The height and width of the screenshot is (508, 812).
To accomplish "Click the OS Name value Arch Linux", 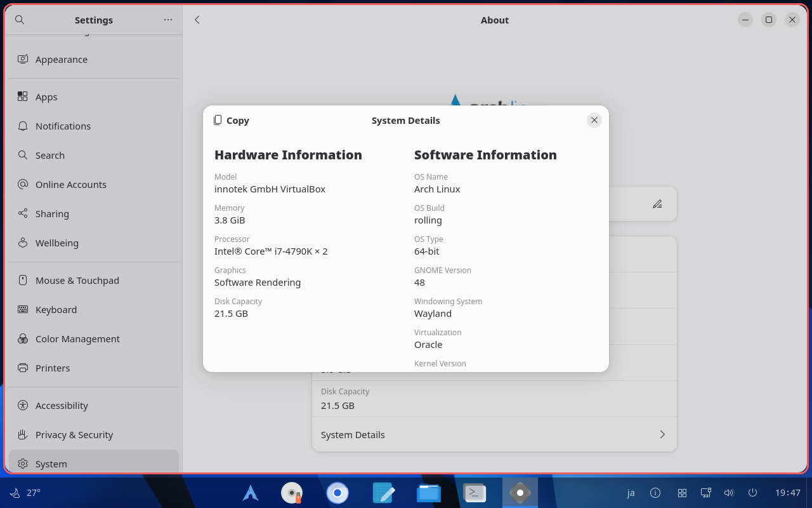I will point(437,189).
